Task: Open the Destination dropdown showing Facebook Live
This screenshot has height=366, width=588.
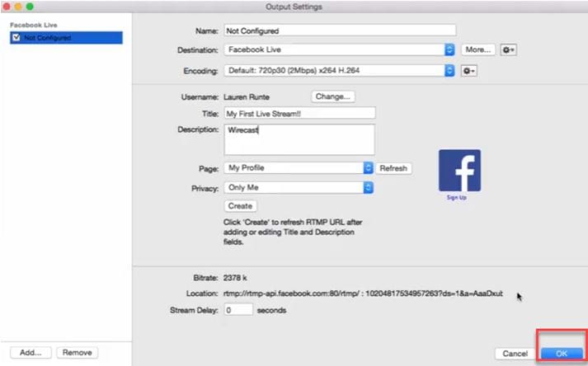Action: [340, 49]
